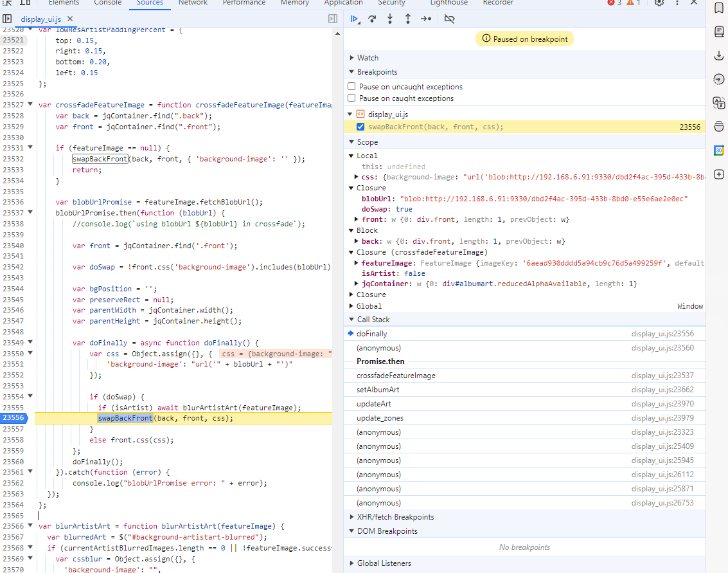
Task: Open downloads icon in browser sidebar
Action: coord(719,56)
